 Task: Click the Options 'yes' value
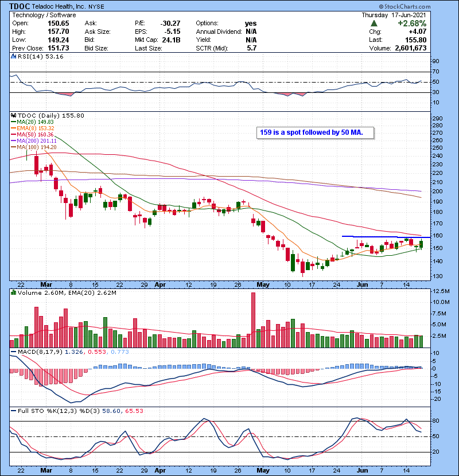pyautogui.click(x=250, y=24)
